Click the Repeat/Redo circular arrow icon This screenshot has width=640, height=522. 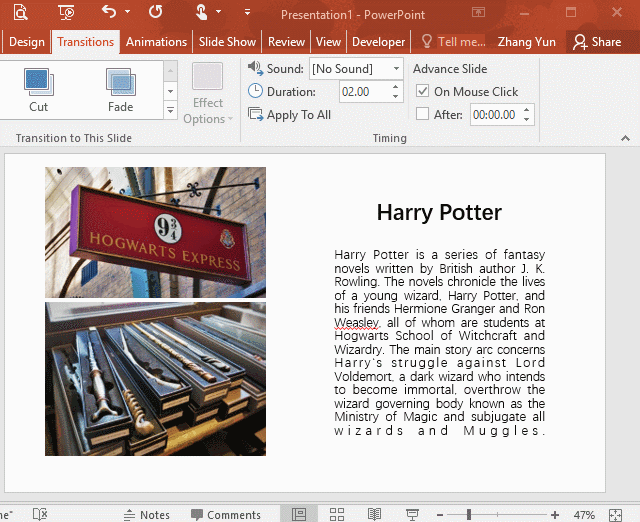156,11
